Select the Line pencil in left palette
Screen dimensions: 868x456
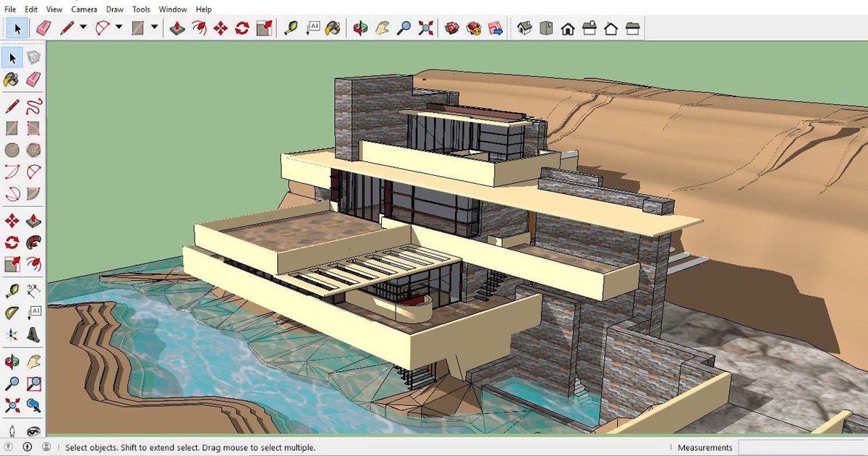[12, 107]
